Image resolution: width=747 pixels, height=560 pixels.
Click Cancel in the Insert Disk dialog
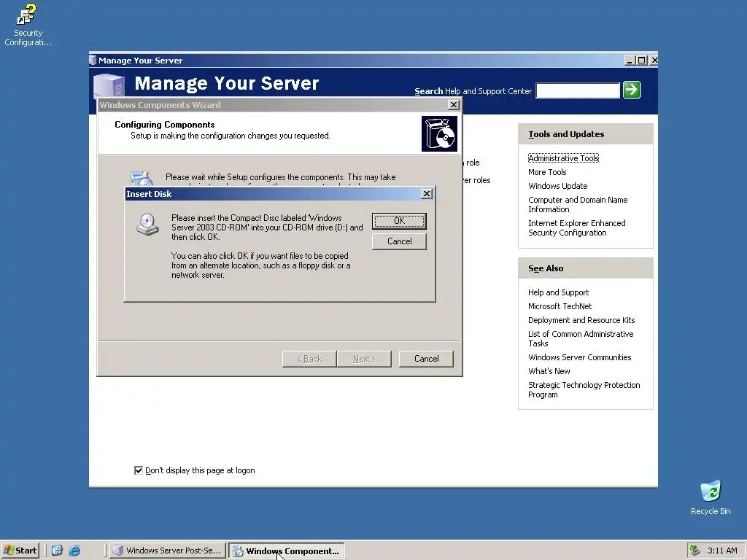[x=399, y=241]
